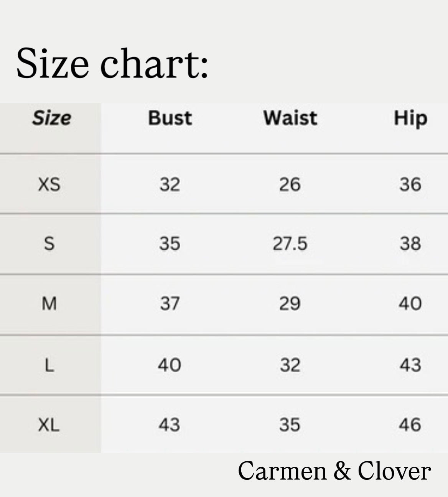Viewport: 448px width, 497px height.
Task: Click the XL hip value 46
Action: click(410, 425)
